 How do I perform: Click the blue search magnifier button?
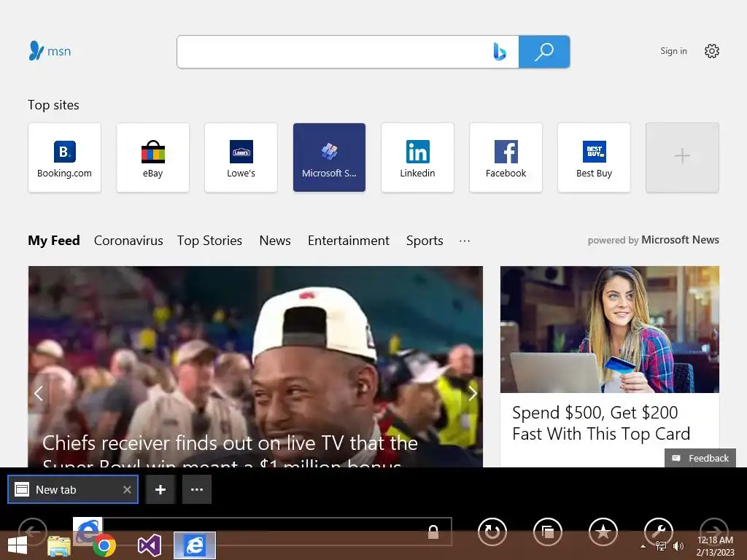point(544,52)
